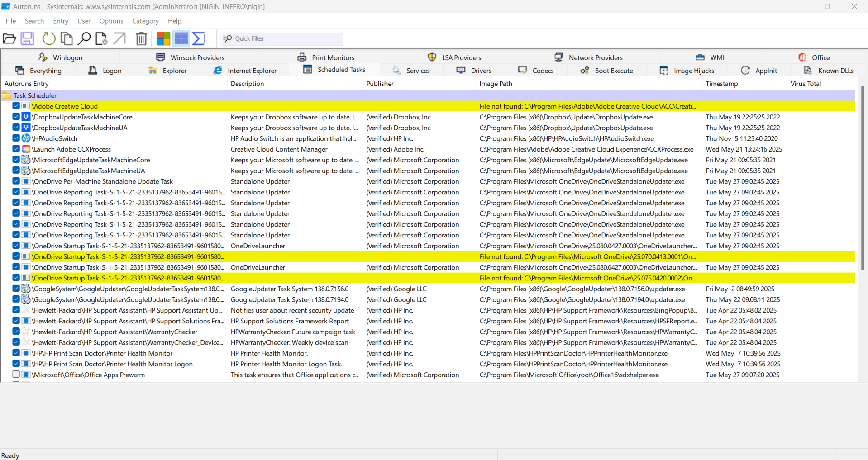View entry properties via the file-gear icon

click(x=101, y=38)
